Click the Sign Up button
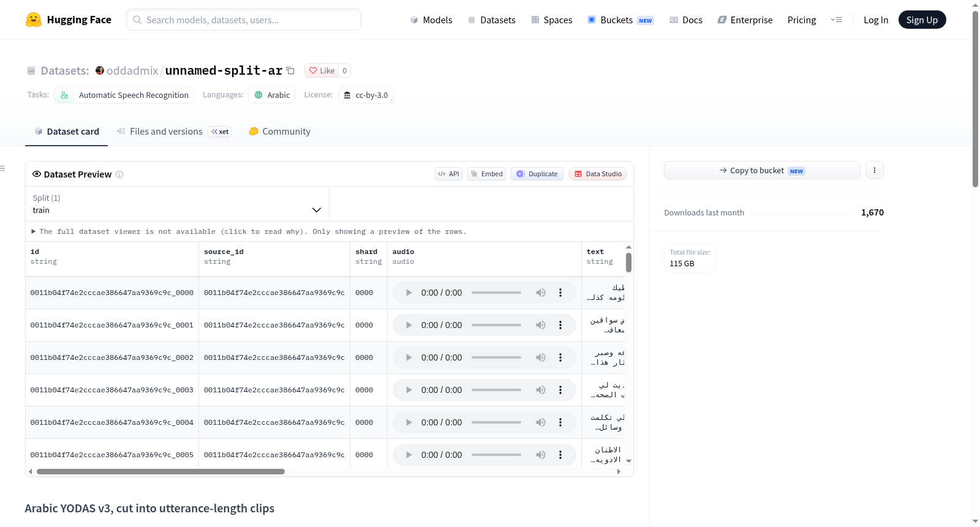Image resolution: width=980 pixels, height=527 pixels. pyautogui.click(x=922, y=20)
